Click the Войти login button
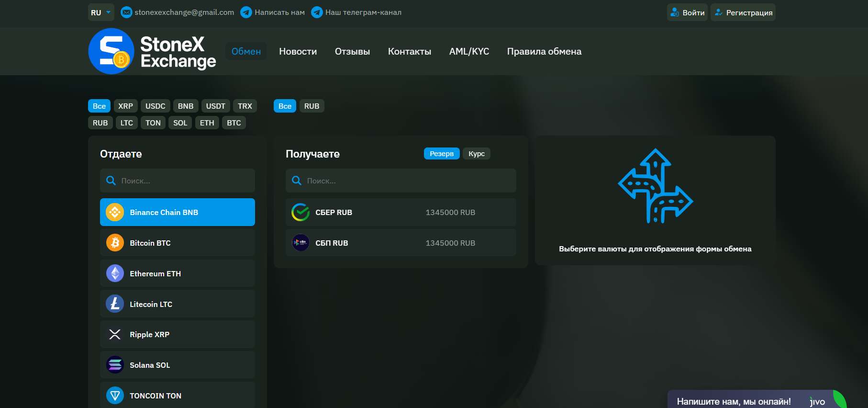This screenshot has height=408, width=868. pos(687,12)
